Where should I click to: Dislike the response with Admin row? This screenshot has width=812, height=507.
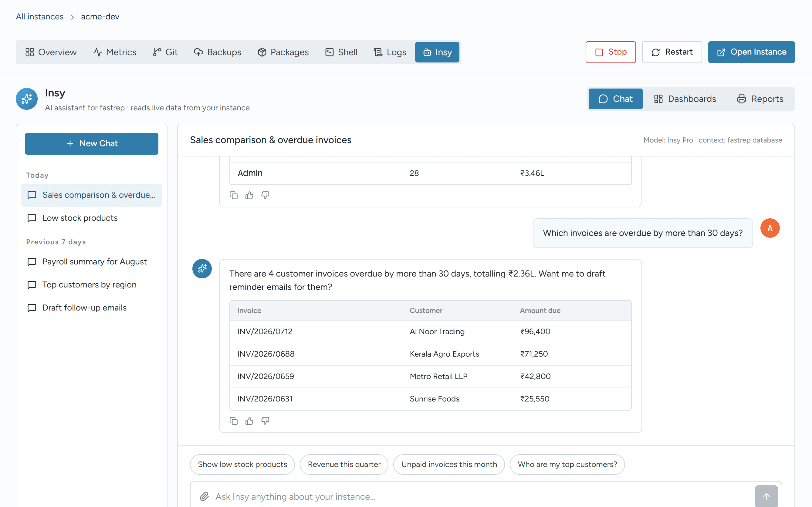[265, 195]
